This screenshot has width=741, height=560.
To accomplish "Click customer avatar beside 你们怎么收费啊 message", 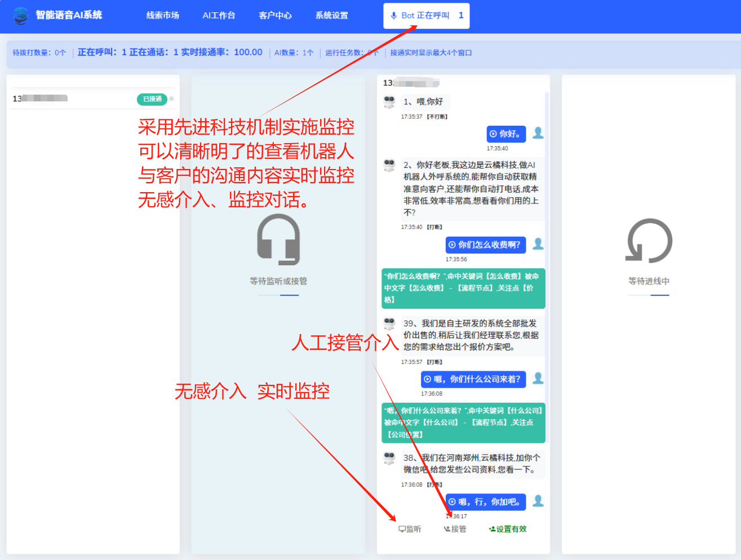I will point(538,244).
